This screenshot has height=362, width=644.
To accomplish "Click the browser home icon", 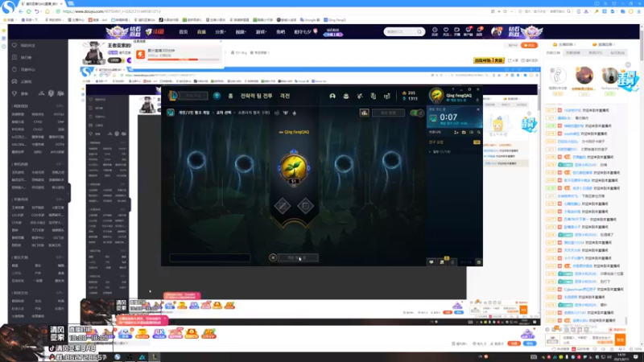I will [47, 11].
